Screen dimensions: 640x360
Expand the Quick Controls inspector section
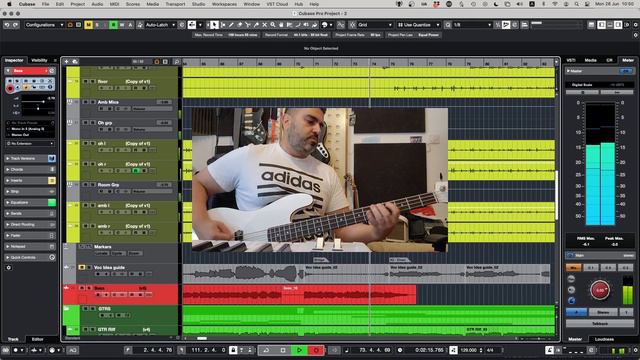point(30,258)
